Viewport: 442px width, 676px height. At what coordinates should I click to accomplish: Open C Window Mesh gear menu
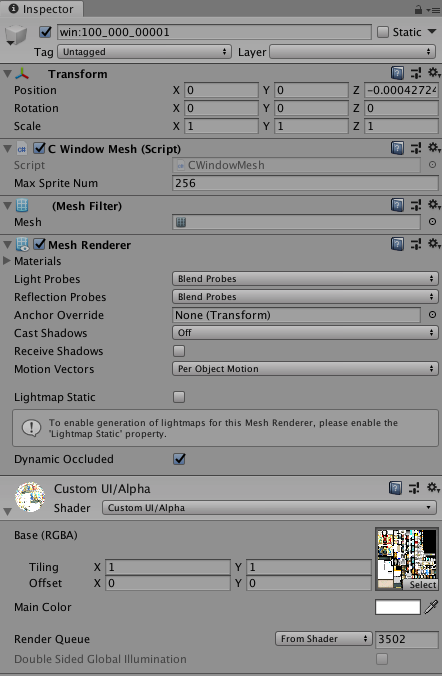click(x=434, y=148)
